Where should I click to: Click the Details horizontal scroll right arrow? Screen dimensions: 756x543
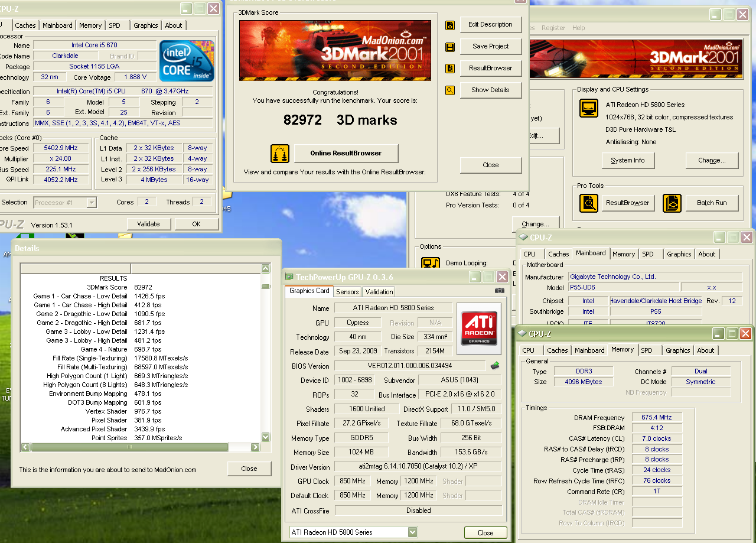pyautogui.click(x=255, y=447)
